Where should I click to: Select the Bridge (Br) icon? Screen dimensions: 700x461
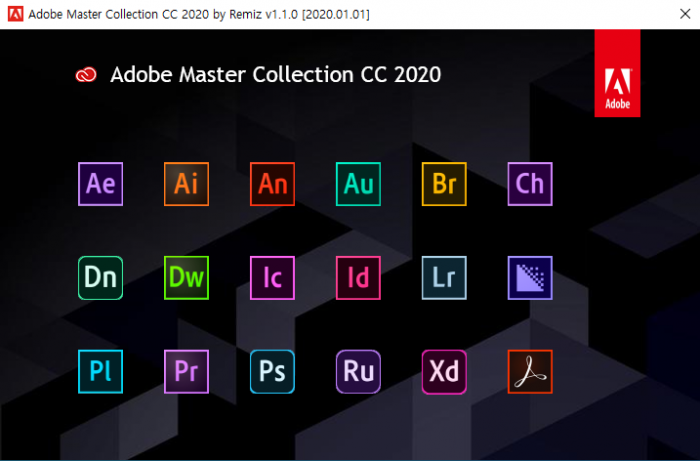[444, 184]
